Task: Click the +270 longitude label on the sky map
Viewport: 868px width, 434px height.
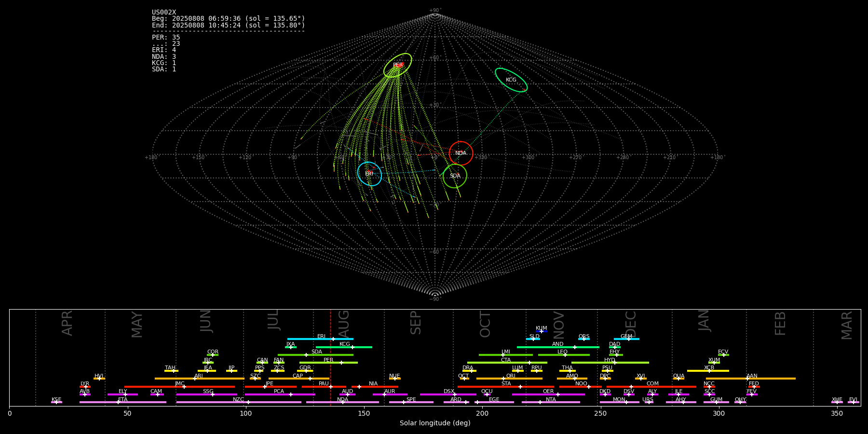Action: click(x=575, y=158)
